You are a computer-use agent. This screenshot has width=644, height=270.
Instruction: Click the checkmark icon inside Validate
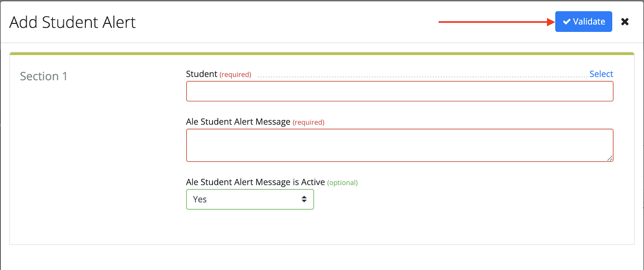[566, 22]
